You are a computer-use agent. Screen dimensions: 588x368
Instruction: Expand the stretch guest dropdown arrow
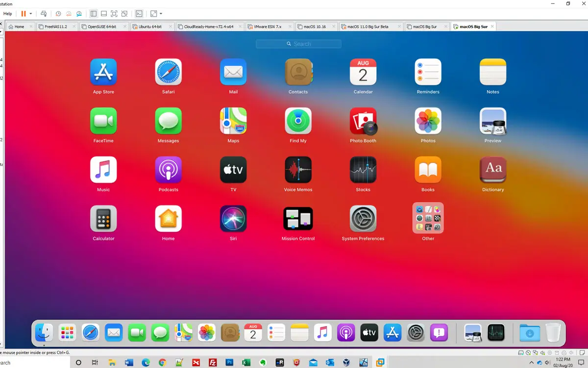[161, 14]
